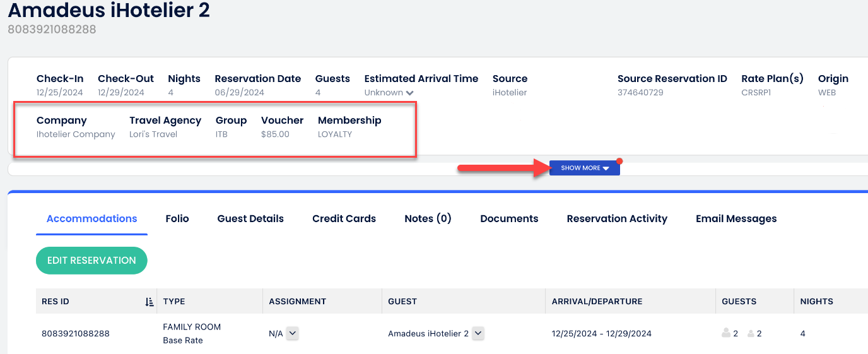This screenshot has height=354, width=868.
Task: Select the Accommodations tab
Action: (x=92, y=219)
